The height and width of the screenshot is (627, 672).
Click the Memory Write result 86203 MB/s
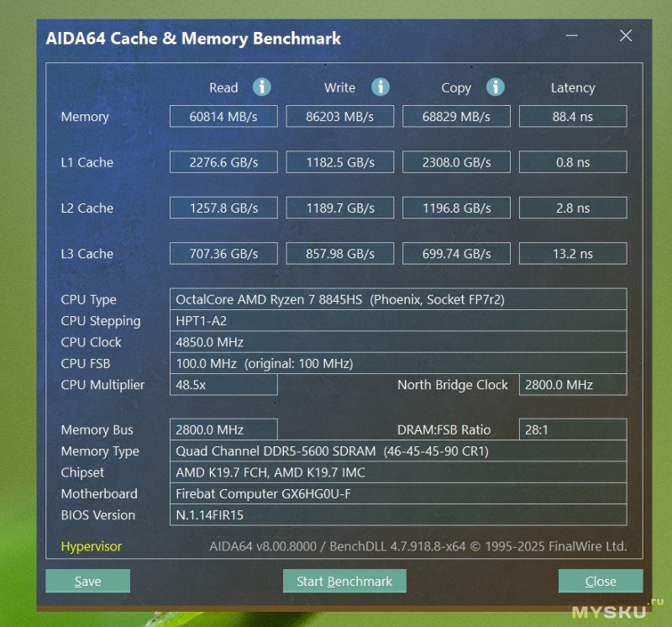[x=339, y=117]
